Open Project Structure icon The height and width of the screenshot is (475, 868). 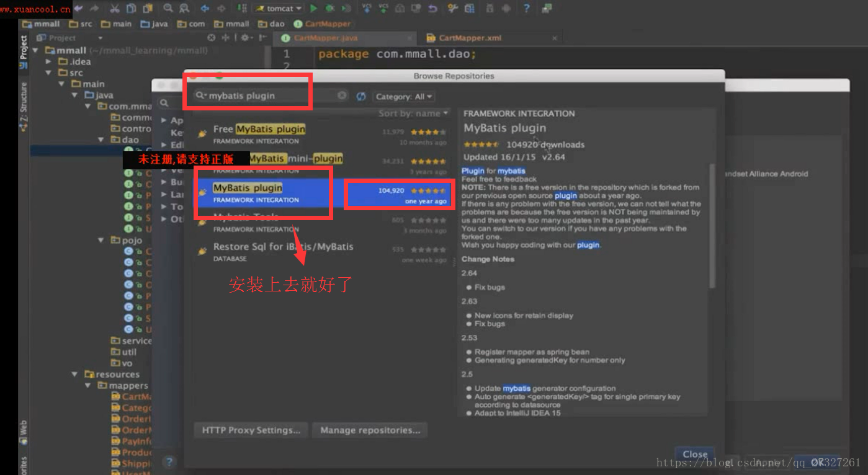coord(470,9)
